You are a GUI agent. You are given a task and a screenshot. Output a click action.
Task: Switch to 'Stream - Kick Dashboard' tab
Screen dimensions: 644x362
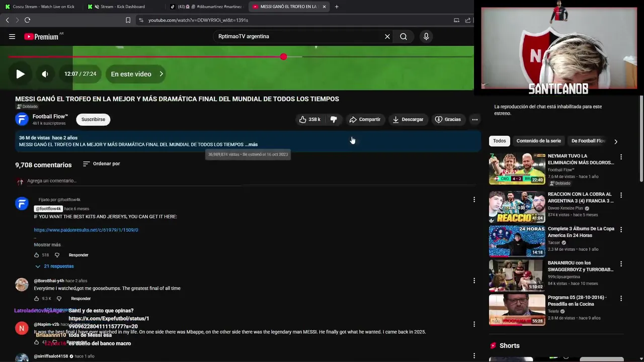click(x=123, y=7)
